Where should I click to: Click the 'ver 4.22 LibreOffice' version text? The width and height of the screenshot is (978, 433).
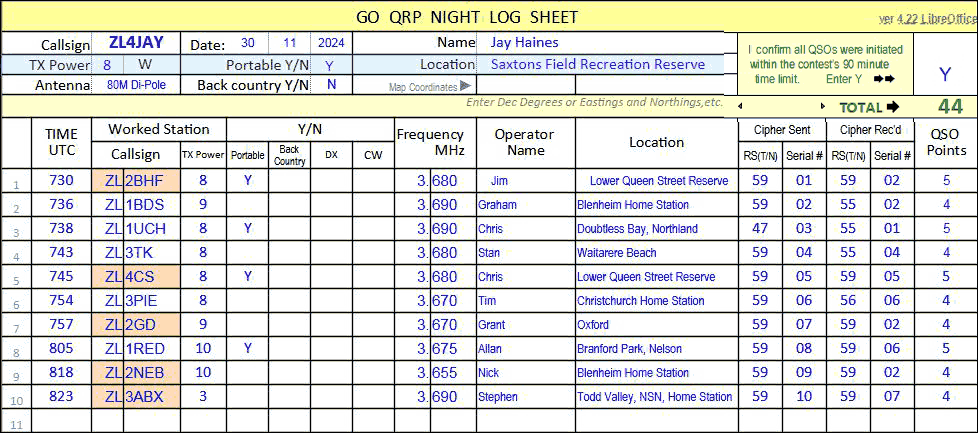927,19
